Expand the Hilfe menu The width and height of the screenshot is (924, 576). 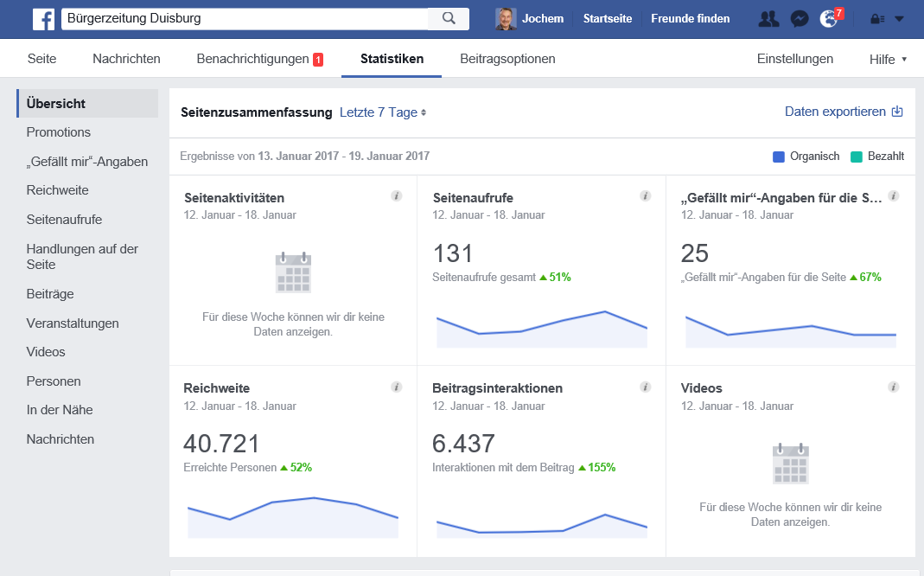click(x=888, y=59)
